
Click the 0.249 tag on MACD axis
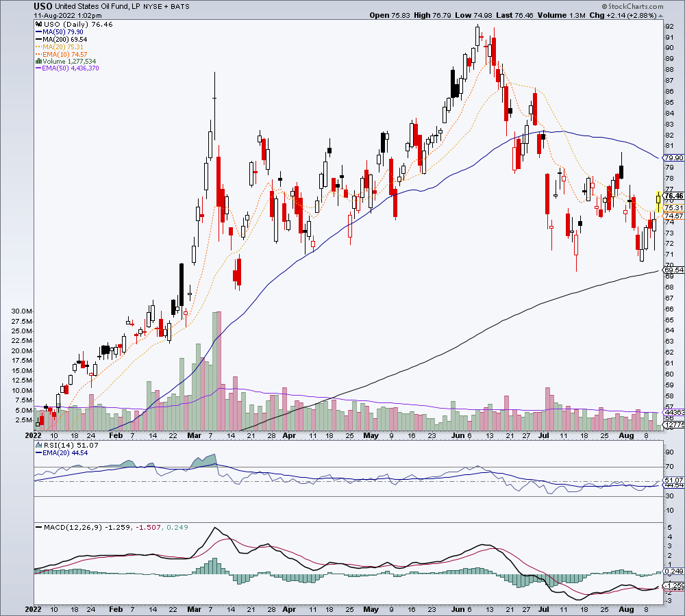673,571
